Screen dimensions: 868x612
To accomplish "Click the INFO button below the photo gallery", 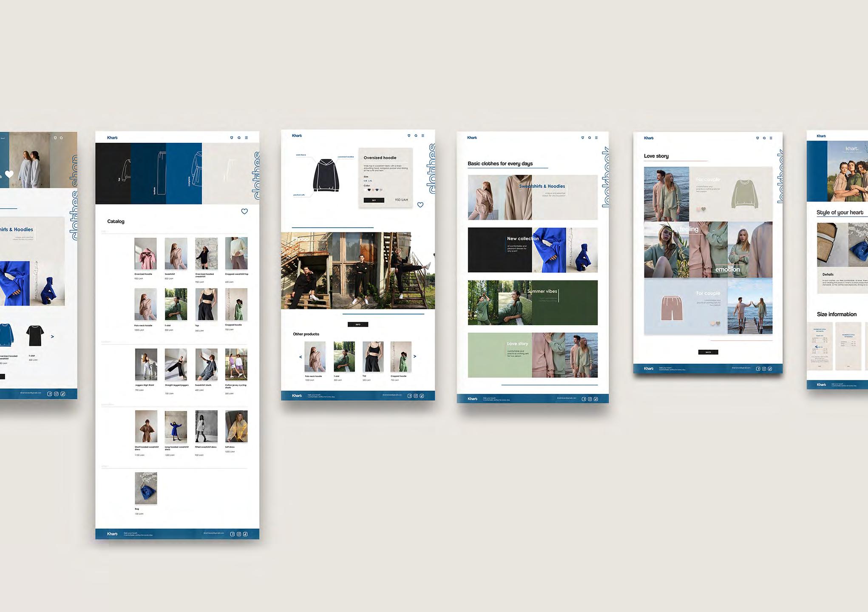I will tap(358, 324).
